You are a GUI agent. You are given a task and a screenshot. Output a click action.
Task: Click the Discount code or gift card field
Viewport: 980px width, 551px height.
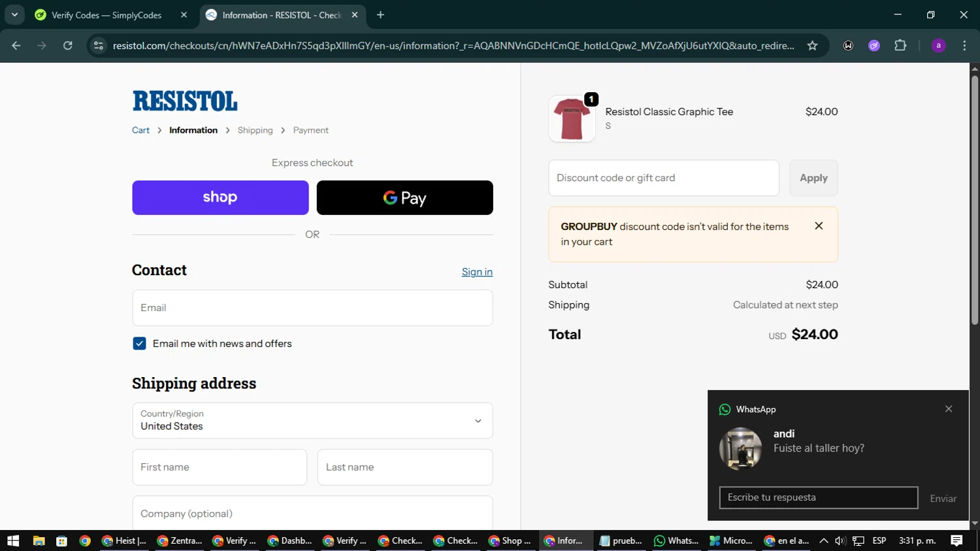pos(664,178)
